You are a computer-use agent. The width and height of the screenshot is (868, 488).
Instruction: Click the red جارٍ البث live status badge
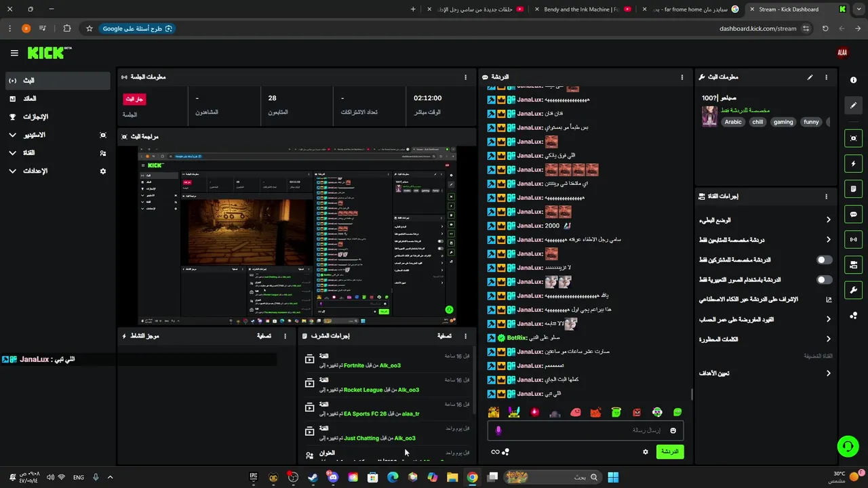click(134, 99)
